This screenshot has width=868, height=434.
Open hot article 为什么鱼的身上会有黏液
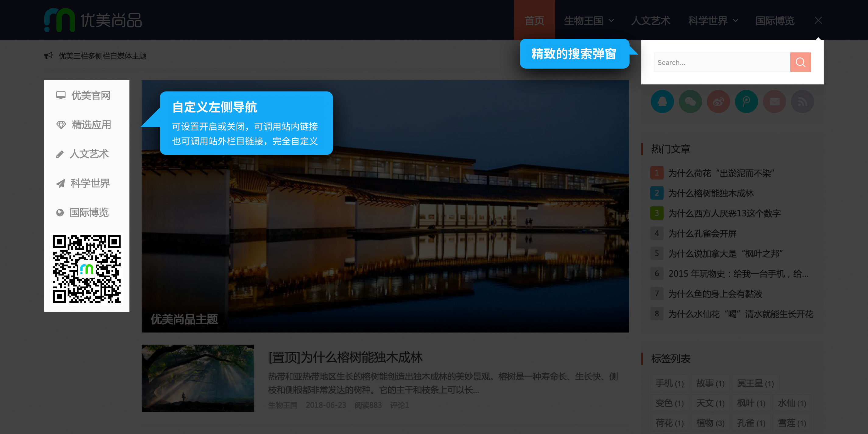click(715, 294)
